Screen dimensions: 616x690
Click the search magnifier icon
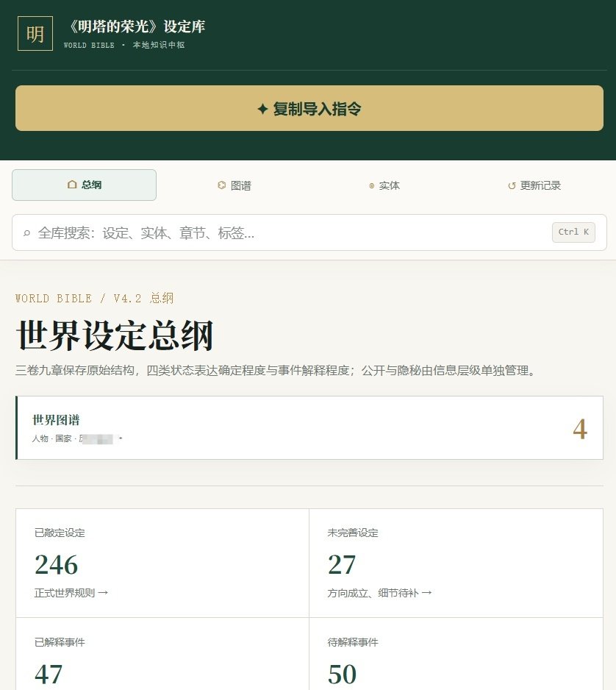26,232
